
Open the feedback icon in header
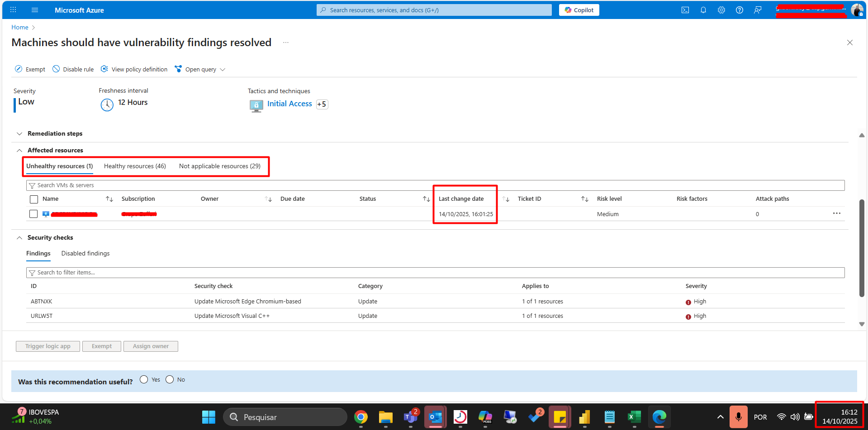pyautogui.click(x=758, y=10)
